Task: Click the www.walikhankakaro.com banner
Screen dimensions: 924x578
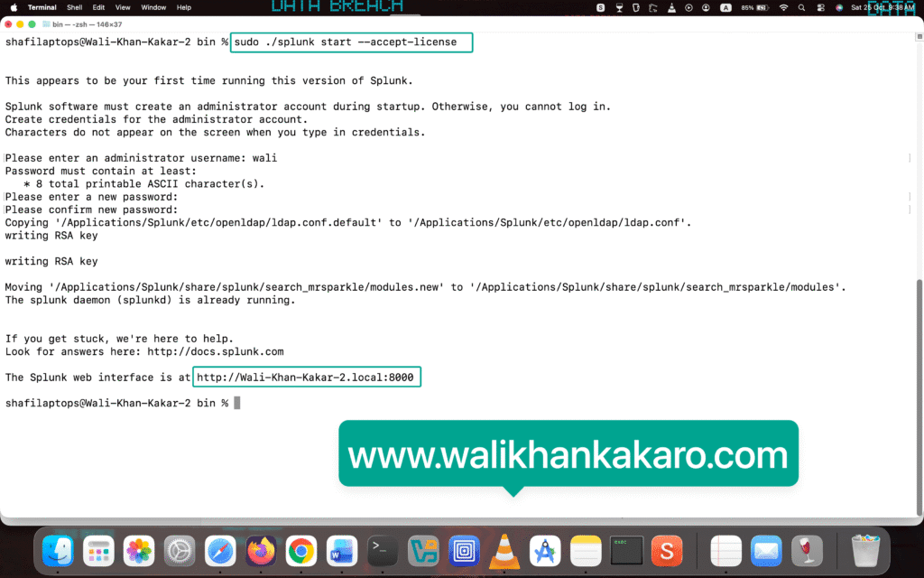Action: (x=568, y=452)
